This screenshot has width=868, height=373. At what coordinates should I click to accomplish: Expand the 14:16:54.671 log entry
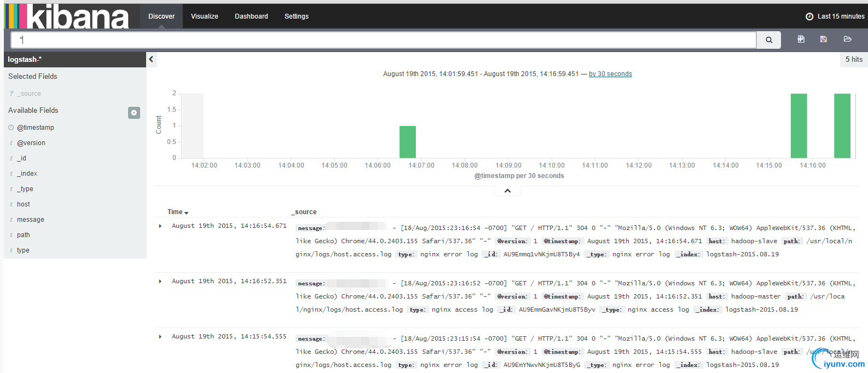[160, 226]
